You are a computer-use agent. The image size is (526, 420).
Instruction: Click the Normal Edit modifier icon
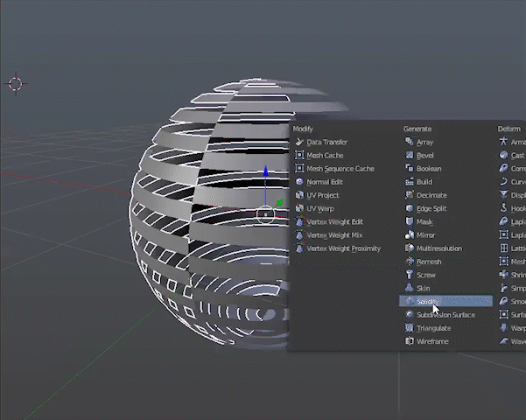299,182
